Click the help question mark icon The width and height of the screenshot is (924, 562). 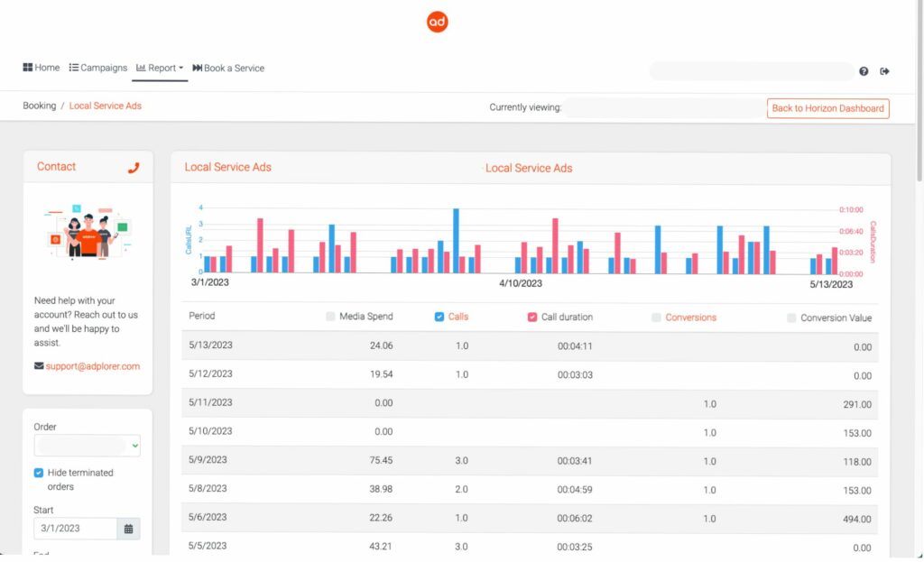(864, 71)
